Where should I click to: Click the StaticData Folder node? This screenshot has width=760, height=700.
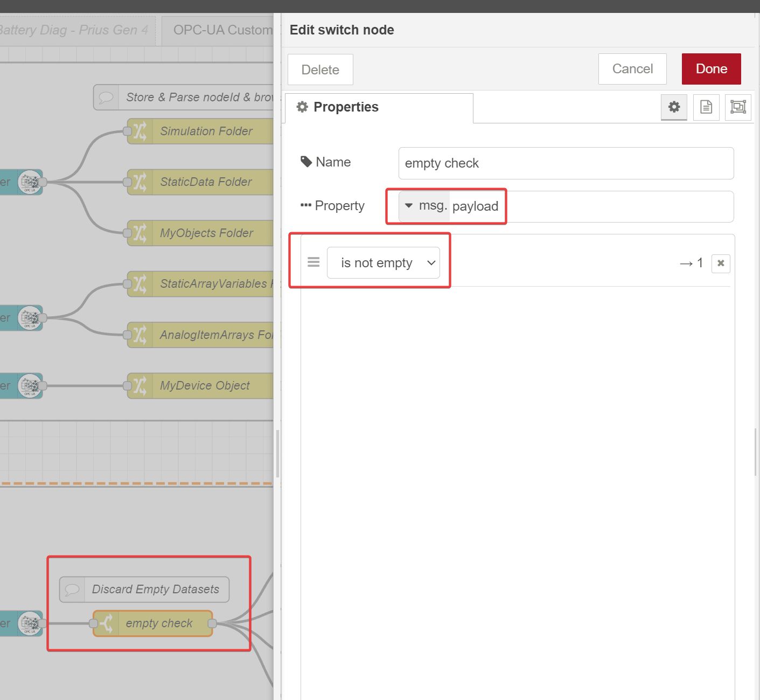click(205, 182)
